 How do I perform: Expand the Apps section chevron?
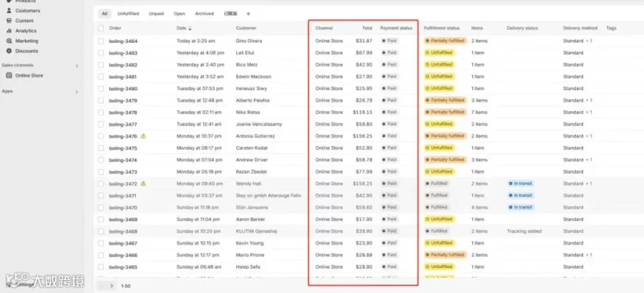coord(77,92)
